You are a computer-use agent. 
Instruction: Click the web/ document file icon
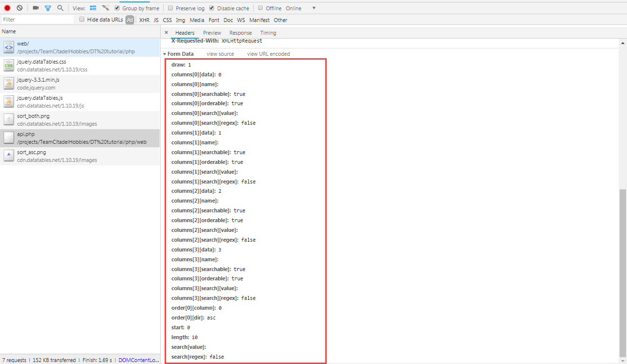tap(9, 47)
